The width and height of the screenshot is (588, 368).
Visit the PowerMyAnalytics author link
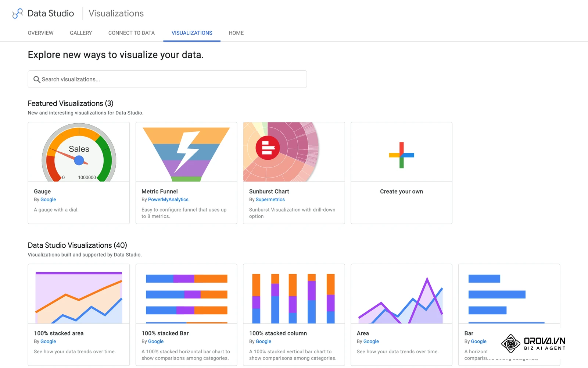click(x=168, y=199)
